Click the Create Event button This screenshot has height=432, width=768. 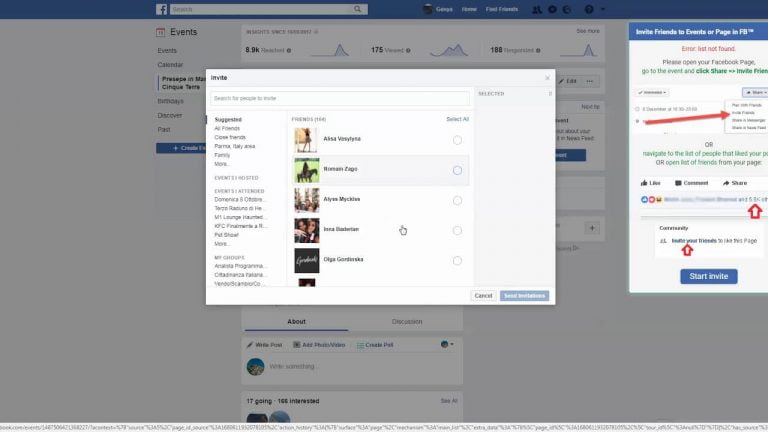pos(182,148)
